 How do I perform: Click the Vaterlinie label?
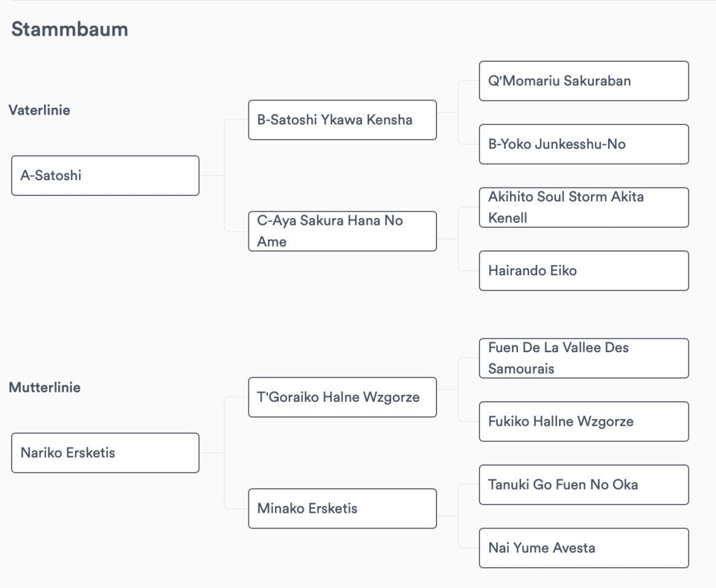(39, 110)
